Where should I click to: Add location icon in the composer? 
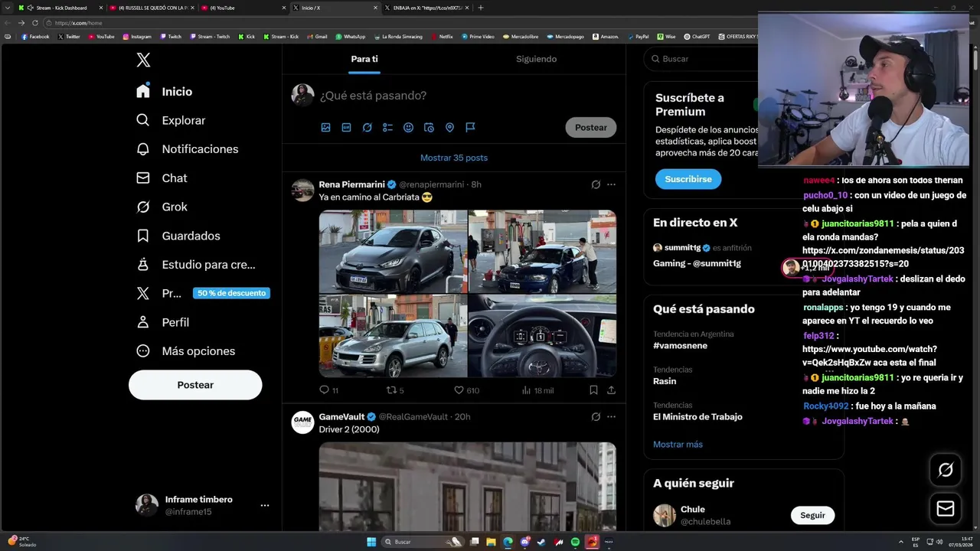(449, 128)
